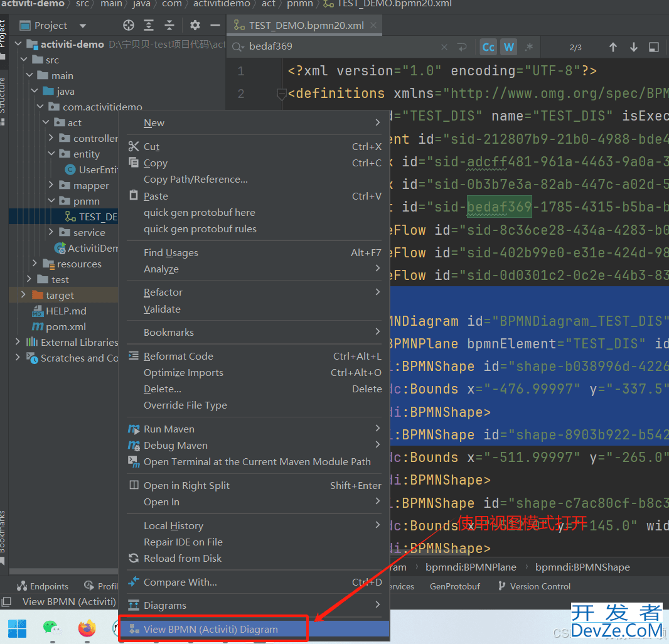The height and width of the screenshot is (644, 669).
Task: Click bpmndi:BPMNPlane breadcrumb
Action: [471, 567]
